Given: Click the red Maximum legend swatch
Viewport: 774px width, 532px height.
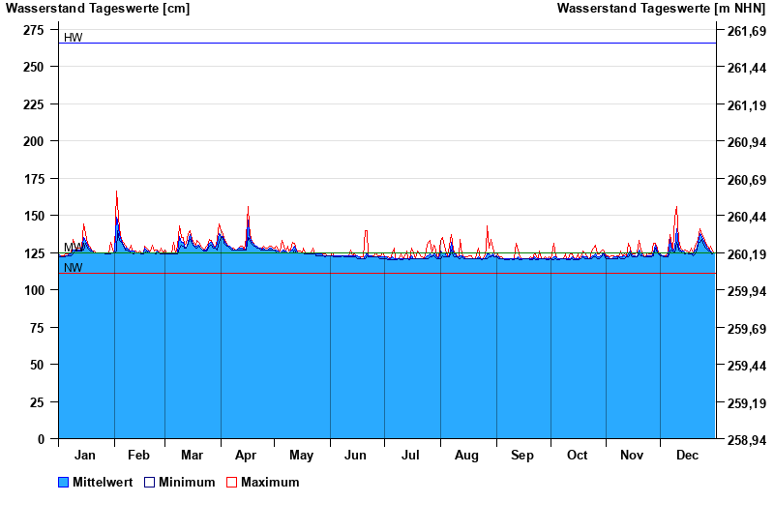Looking at the screenshot, I should click(x=231, y=482).
